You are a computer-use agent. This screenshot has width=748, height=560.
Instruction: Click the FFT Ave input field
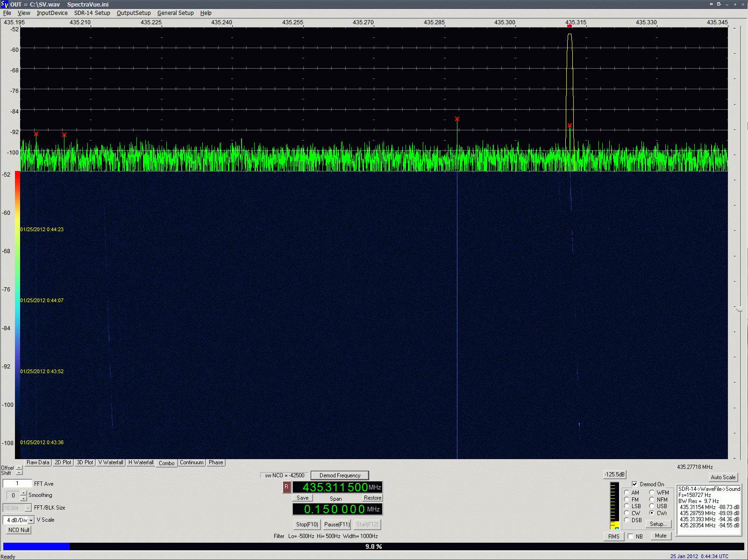click(x=17, y=483)
